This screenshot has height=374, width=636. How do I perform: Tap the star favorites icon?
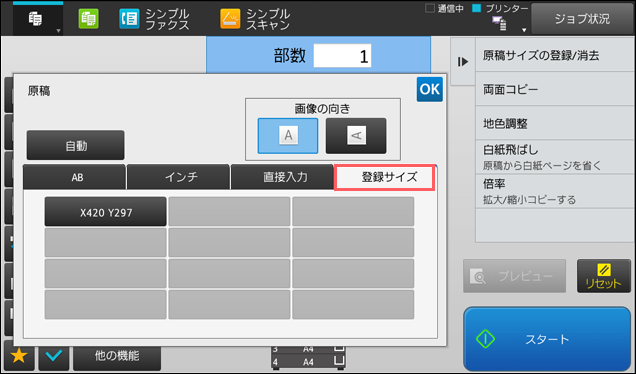[x=19, y=356]
